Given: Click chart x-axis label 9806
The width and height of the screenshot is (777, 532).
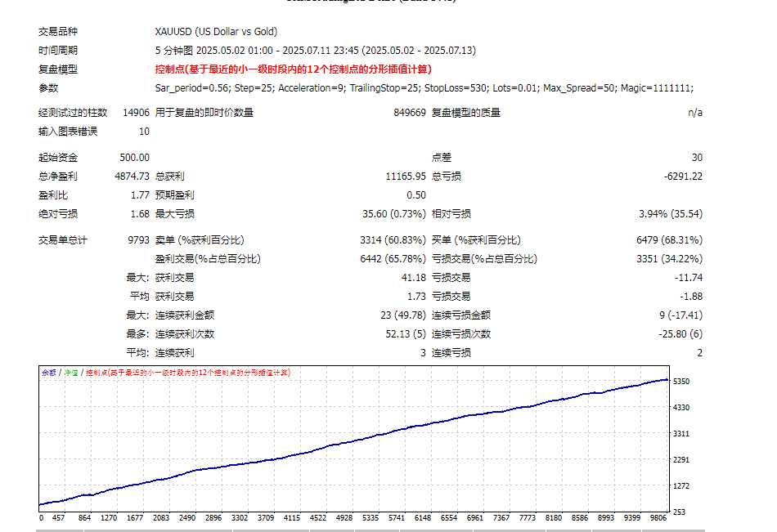Looking at the screenshot, I should (x=658, y=518).
